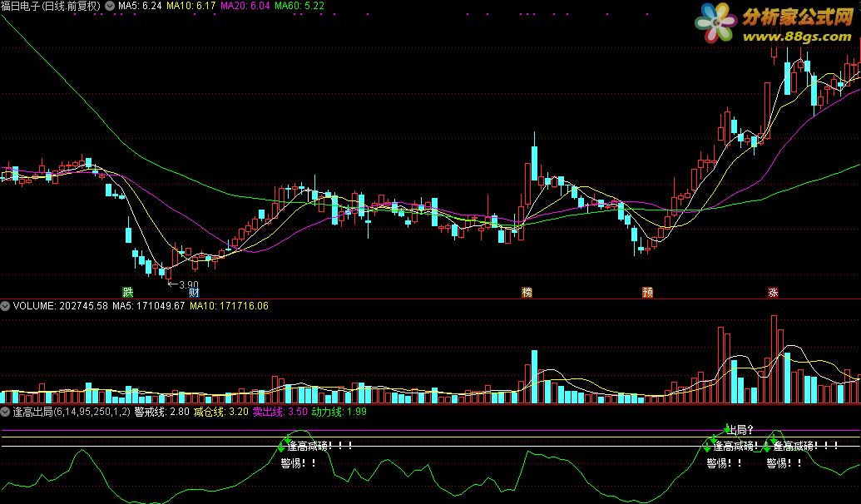Screen dimensions: 861x504
Task: Click the 动力线: 1.99 label
Action: pos(339,412)
